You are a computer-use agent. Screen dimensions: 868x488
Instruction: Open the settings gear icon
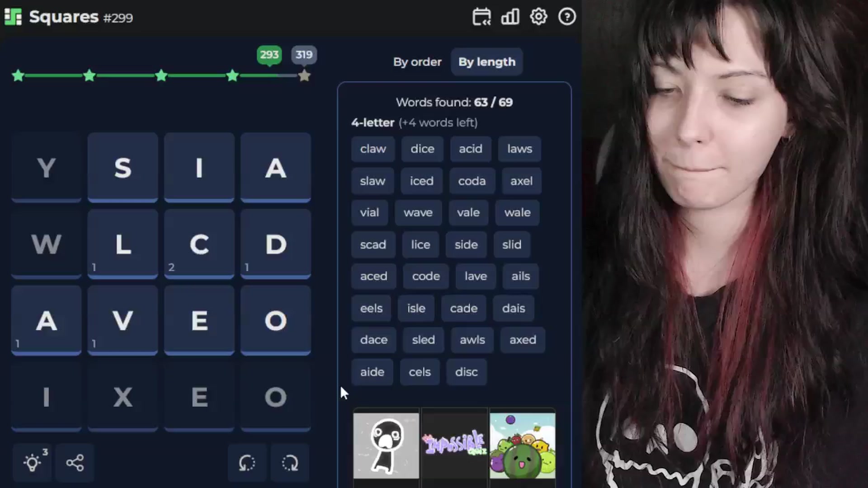(538, 17)
